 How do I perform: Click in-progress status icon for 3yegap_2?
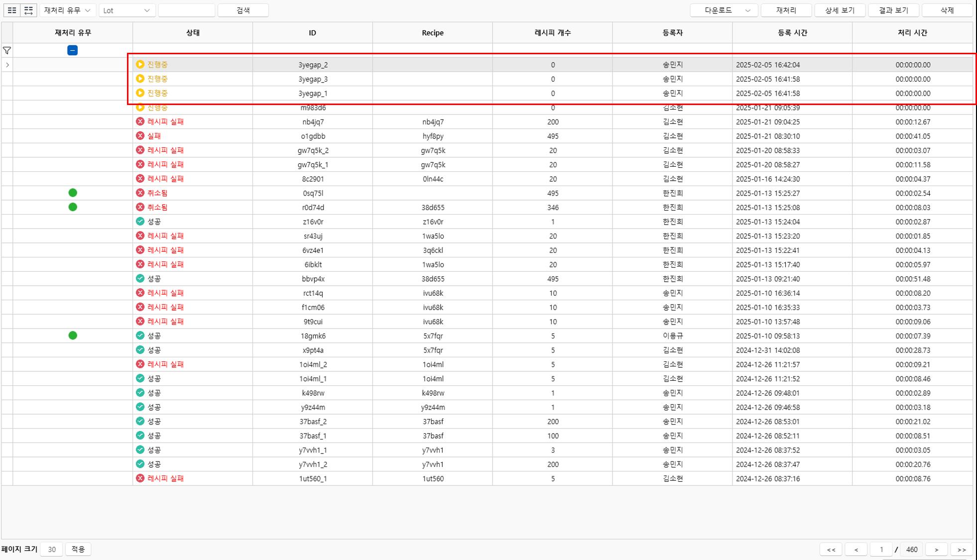click(140, 65)
